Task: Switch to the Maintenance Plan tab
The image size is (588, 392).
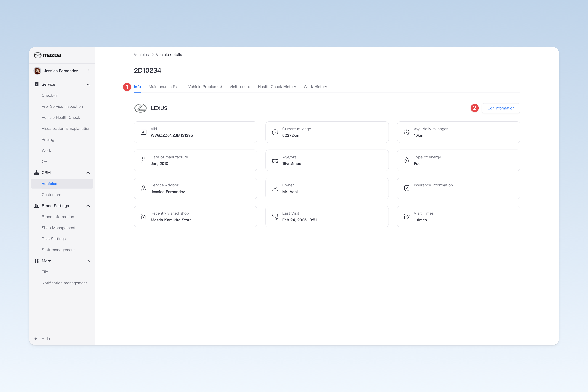Action: pyautogui.click(x=165, y=87)
